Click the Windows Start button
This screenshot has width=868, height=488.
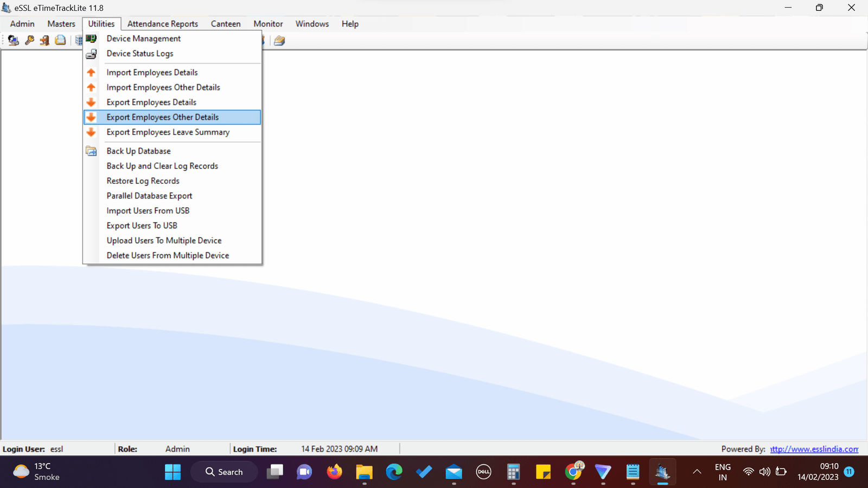coord(173,472)
